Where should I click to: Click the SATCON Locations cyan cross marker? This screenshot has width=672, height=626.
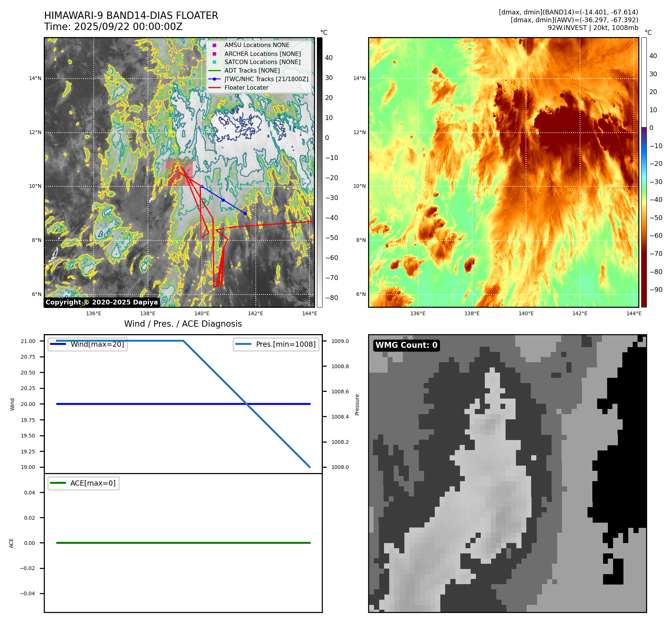pyautogui.click(x=214, y=62)
